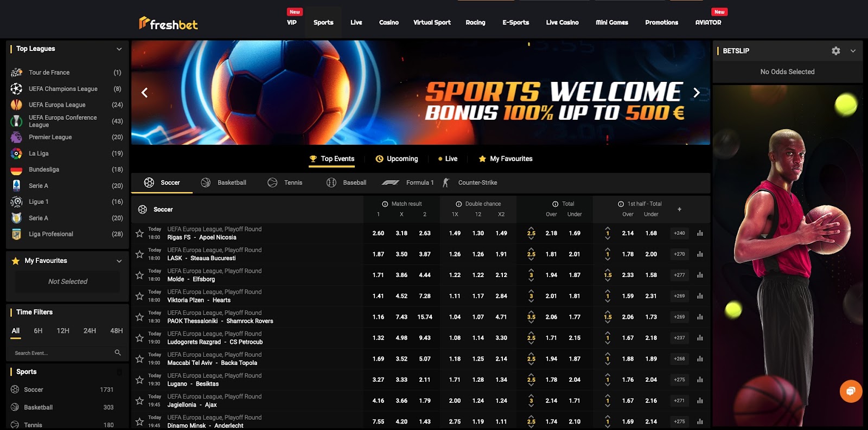Favourite the LASK - Steaua Bucuresti match

click(139, 254)
